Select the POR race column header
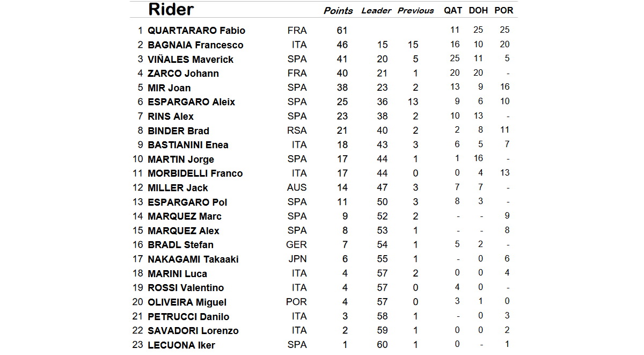Image resolution: width=644 pixels, height=355 pixels. pos(504,10)
